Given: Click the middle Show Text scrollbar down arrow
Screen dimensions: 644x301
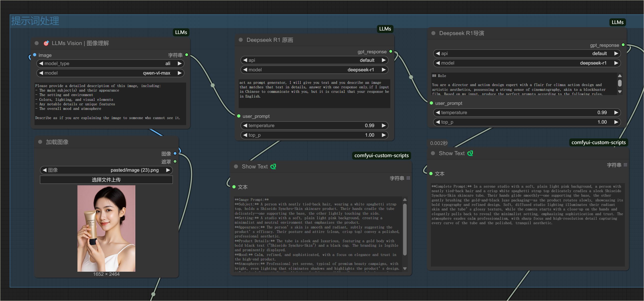Looking at the screenshot, I should 405,268.
